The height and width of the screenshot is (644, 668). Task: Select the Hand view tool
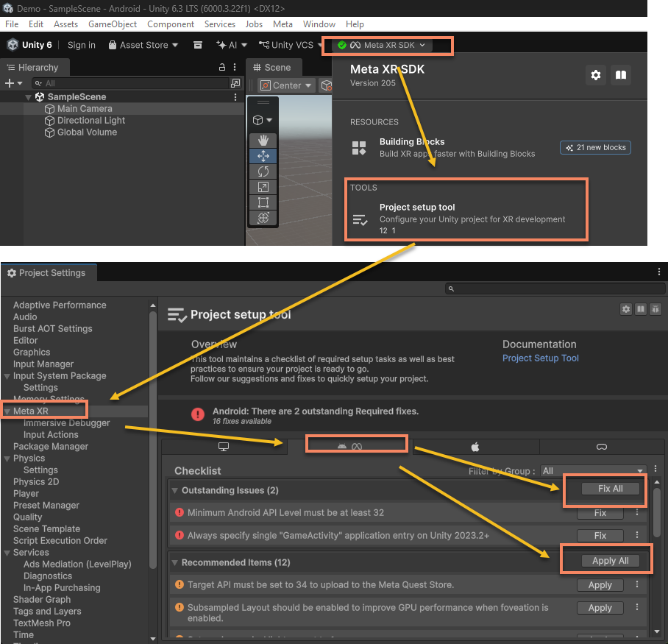pyautogui.click(x=263, y=141)
